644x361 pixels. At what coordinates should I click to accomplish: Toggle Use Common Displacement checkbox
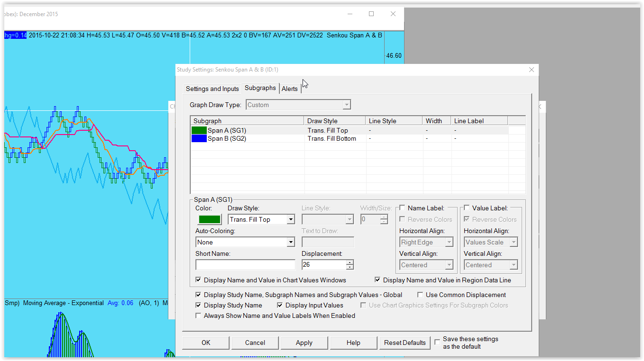(x=420, y=295)
